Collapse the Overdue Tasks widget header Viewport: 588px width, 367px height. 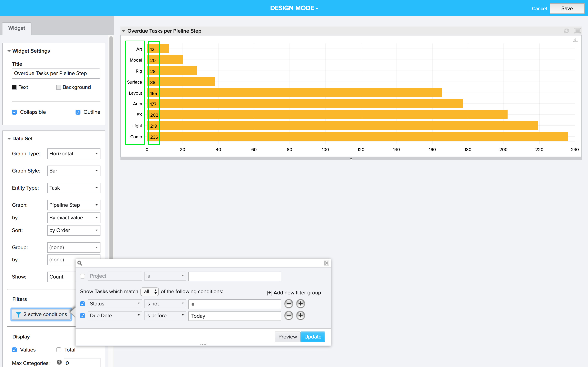pyautogui.click(x=124, y=31)
